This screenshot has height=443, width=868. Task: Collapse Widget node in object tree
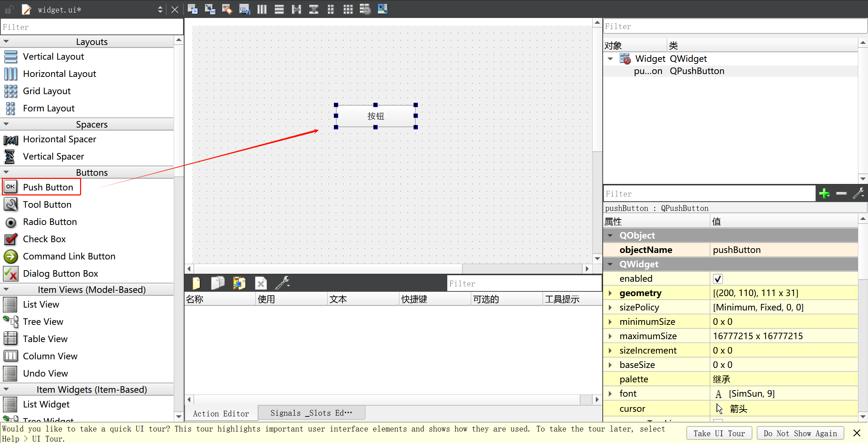[x=610, y=59]
